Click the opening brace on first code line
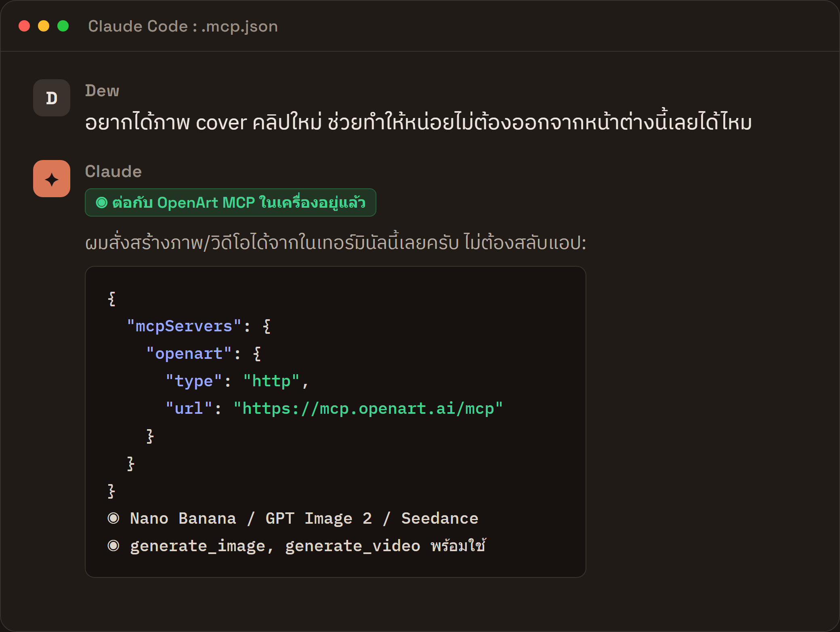This screenshot has width=840, height=632. click(112, 299)
